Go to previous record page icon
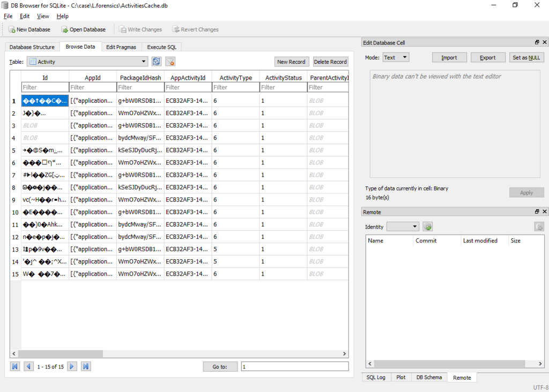Screen dimensions: 549x392 coord(29,366)
